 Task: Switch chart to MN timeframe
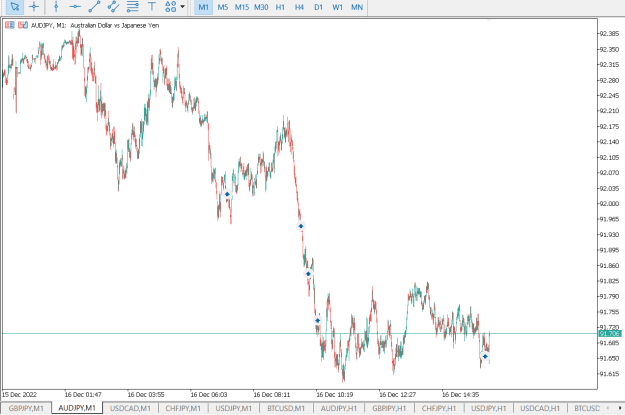tap(357, 7)
